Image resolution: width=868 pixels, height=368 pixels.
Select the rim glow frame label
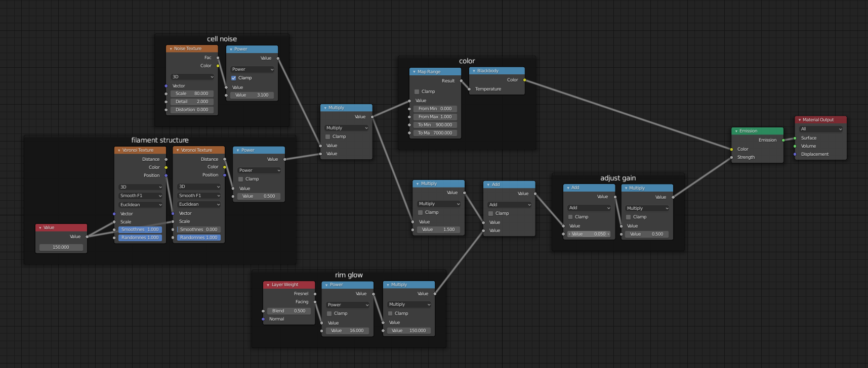click(349, 275)
